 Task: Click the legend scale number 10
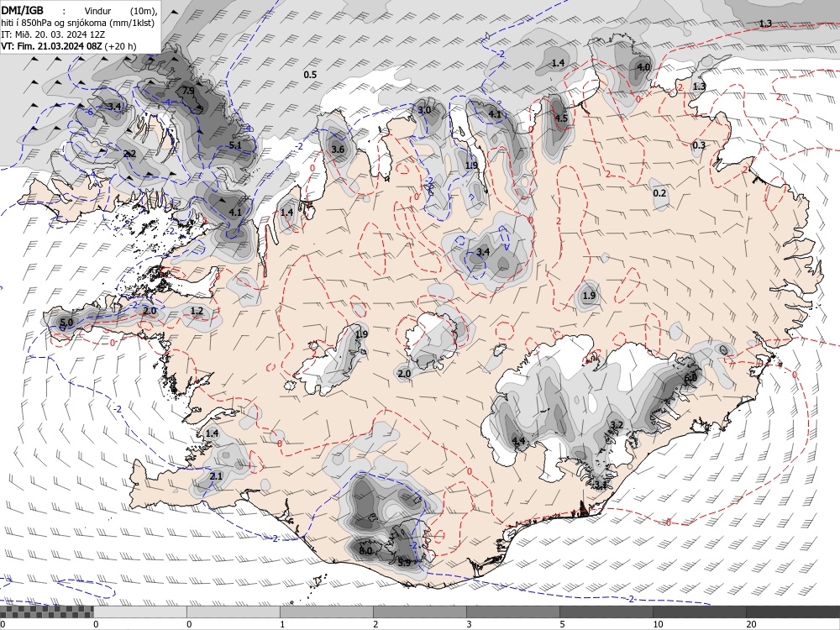(658, 624)
